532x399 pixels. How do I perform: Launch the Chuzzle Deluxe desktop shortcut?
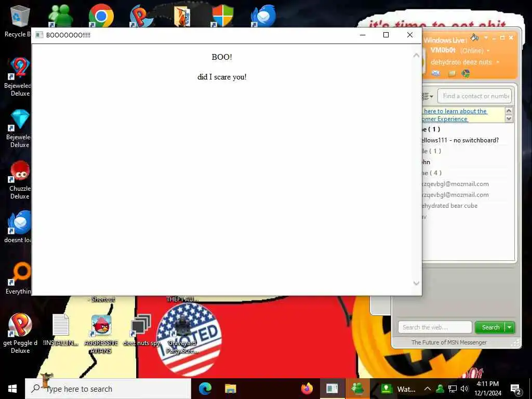click(19, 180)
